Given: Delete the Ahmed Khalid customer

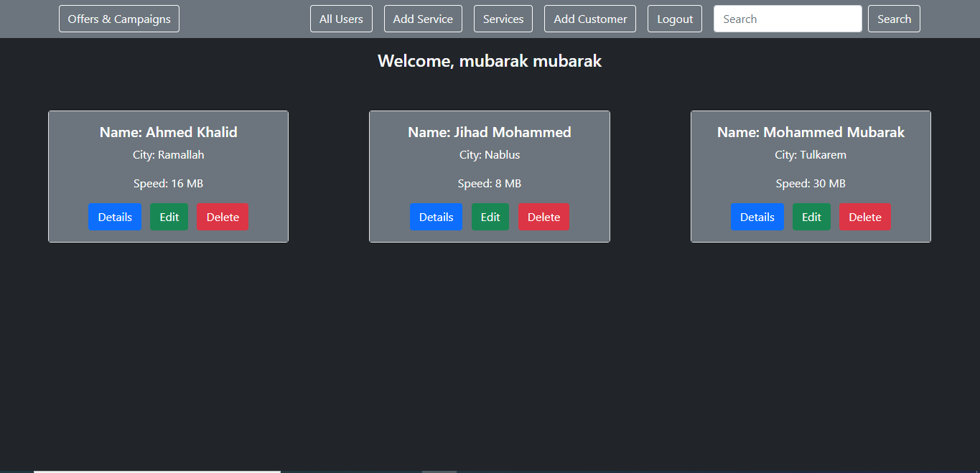Looking at the screenshot, I should [222, 217].
